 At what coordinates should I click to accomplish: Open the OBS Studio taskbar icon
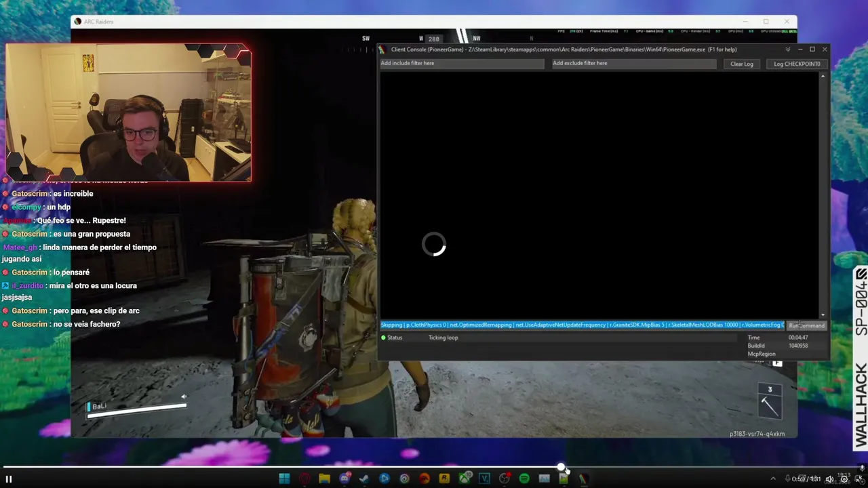coord(505,479)
